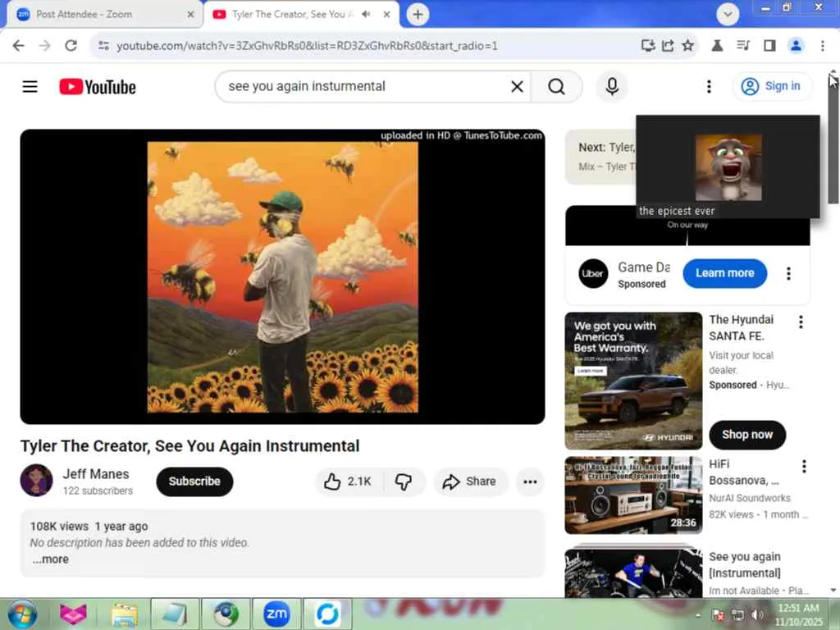
Task: Click the Uber advertiser logo
Action: point(593,273)
